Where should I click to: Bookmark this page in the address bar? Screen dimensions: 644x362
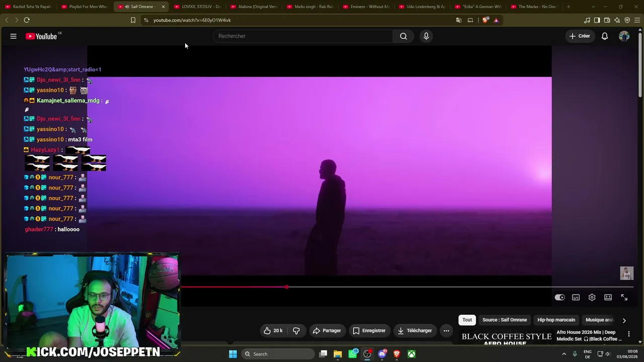pos(133,20)
